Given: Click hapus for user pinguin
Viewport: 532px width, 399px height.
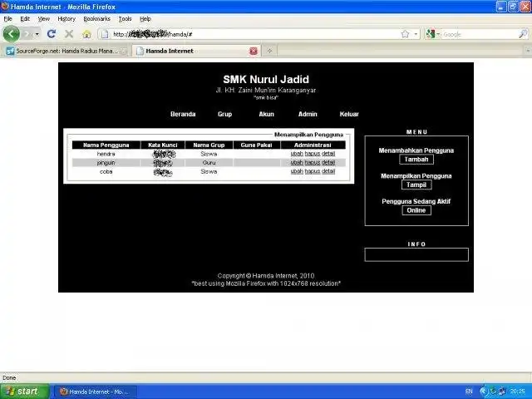Looking at the screenshot, I should tap(313, 163).
